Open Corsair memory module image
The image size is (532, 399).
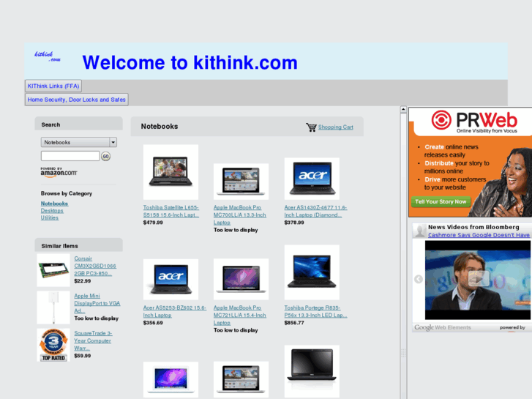pyautogui.click(x=53, y=270)
